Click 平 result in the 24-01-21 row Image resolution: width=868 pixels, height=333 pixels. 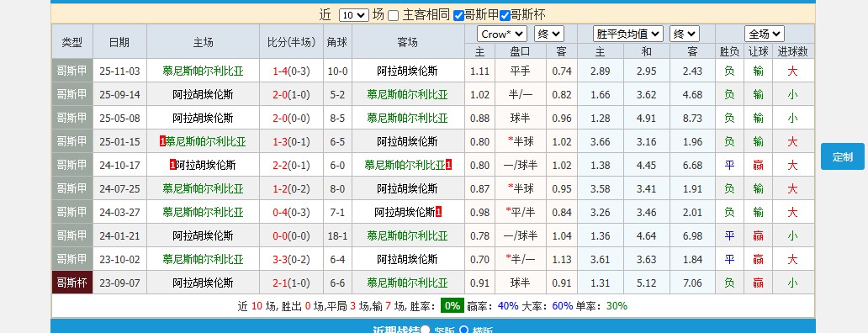[729, 235]
